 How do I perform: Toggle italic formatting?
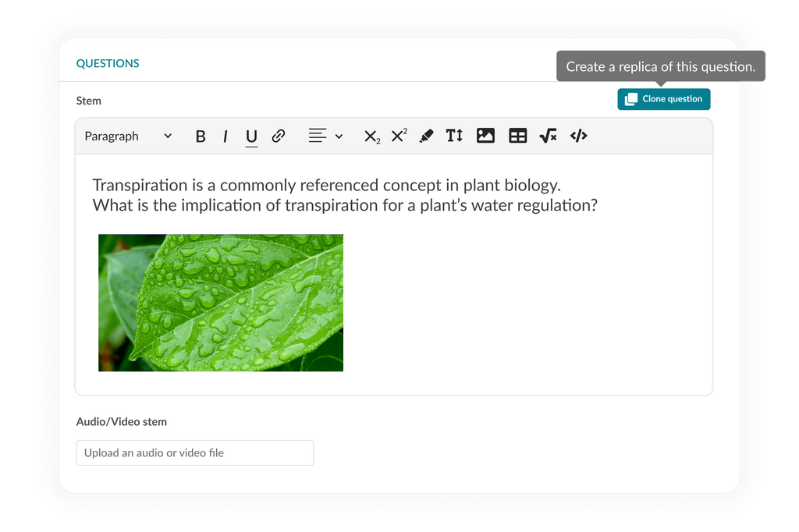point(225,136)
